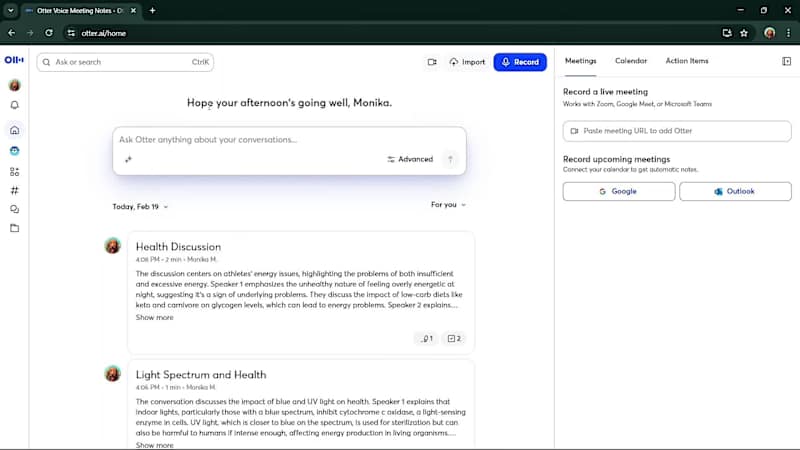Go to Home via sidebar icon

coord(14,130)
